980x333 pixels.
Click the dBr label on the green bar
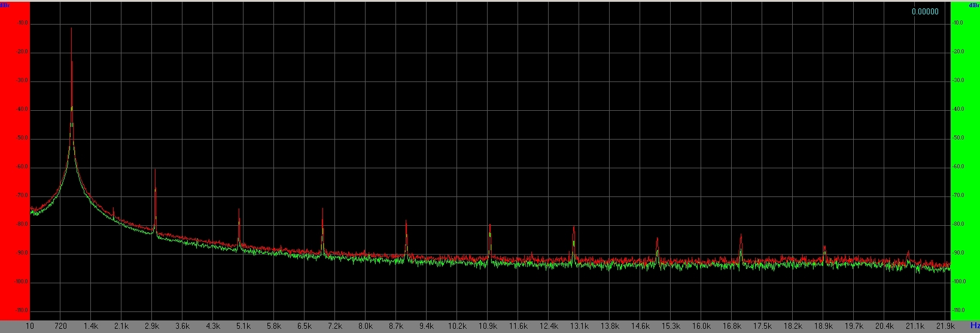[x=974, y=5]
